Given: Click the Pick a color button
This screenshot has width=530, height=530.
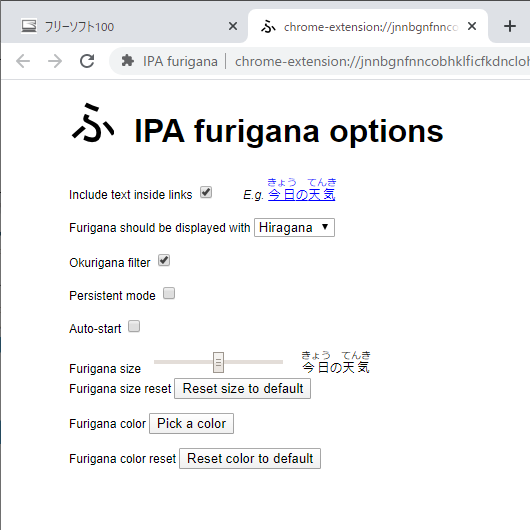Looking at the screenshot, I should [x=191, y=424].
